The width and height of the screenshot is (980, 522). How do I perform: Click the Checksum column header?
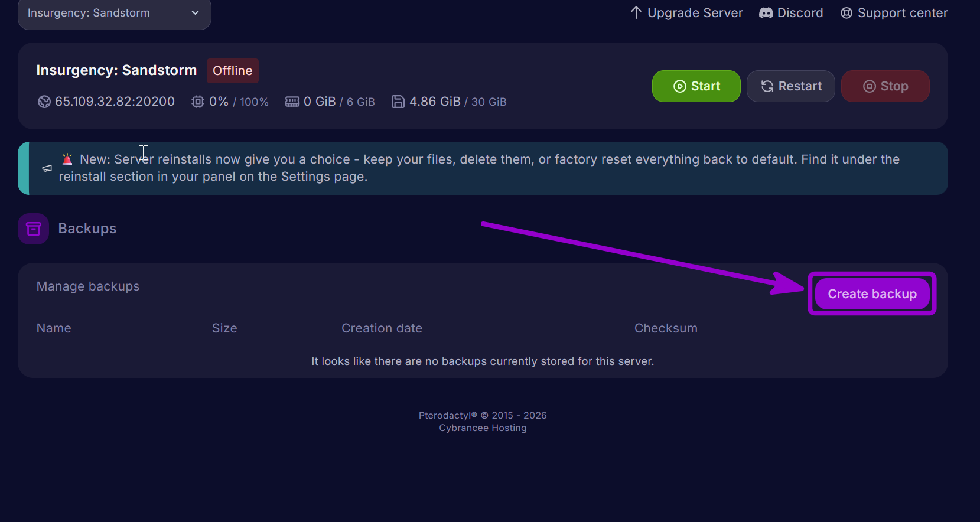[666, 328]
